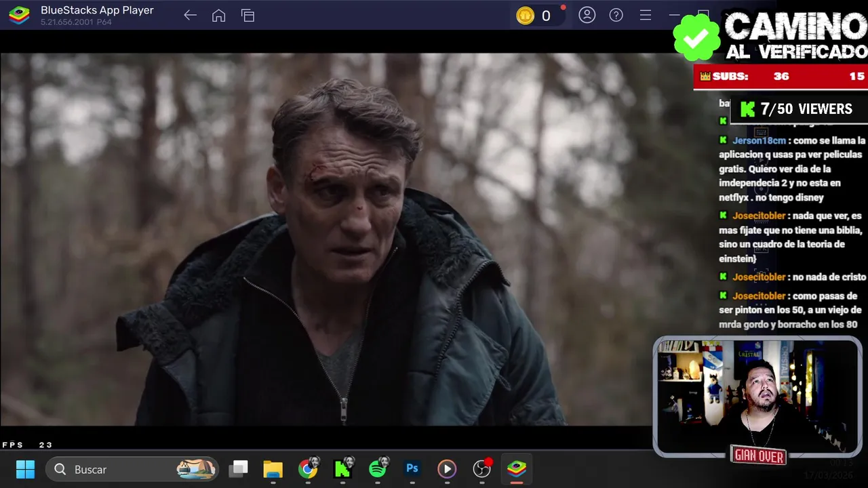This screenshot has height=488, width=868.
Task: Go back with the BlueStacks back arrow
Action: point(190,16)
